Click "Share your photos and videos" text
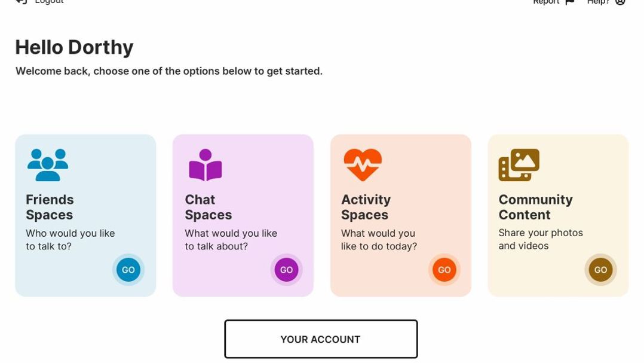The height and width of the screenshot is (363, 644). point(541,239)
